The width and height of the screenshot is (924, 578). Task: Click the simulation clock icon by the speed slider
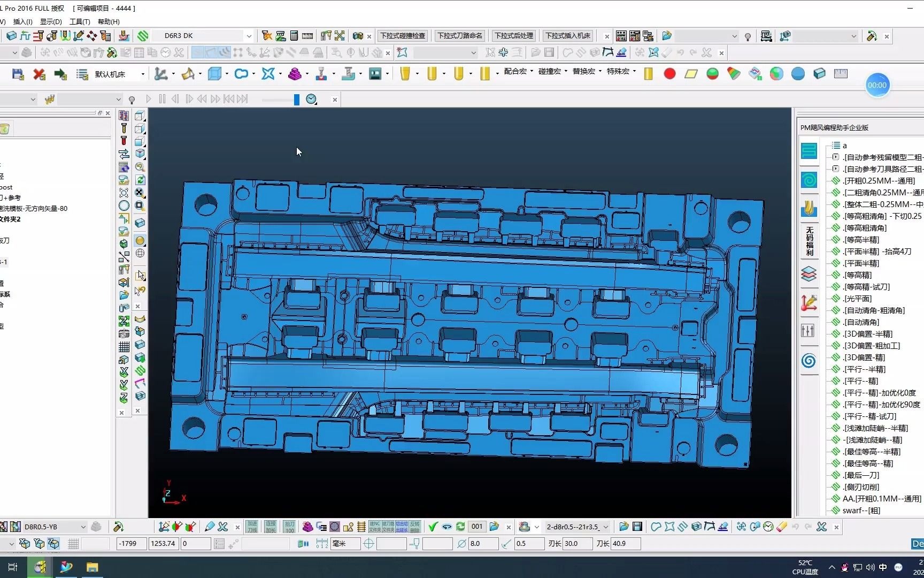tap(312, 99)
